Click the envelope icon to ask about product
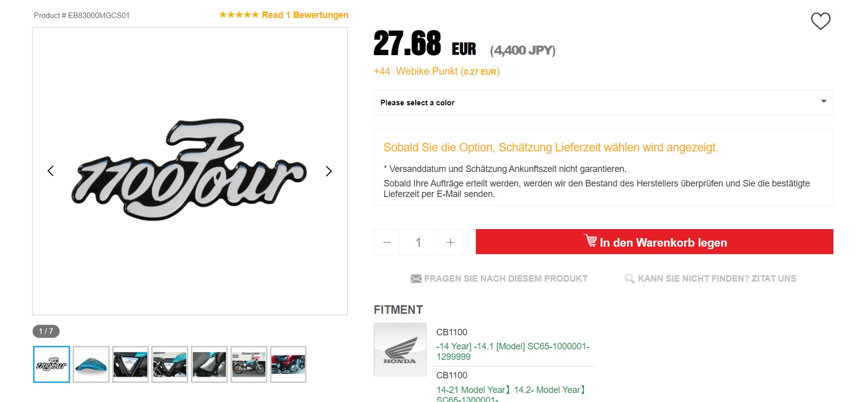 pos(416,279)
